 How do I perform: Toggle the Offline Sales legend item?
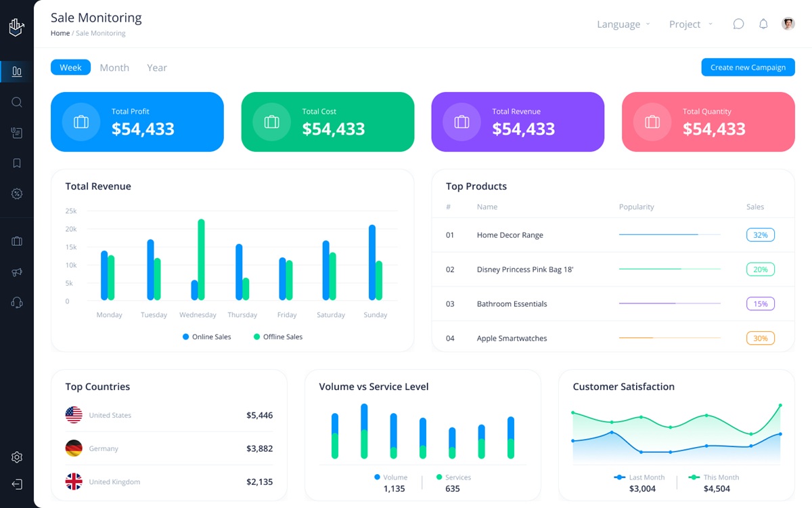pos(278,337)
